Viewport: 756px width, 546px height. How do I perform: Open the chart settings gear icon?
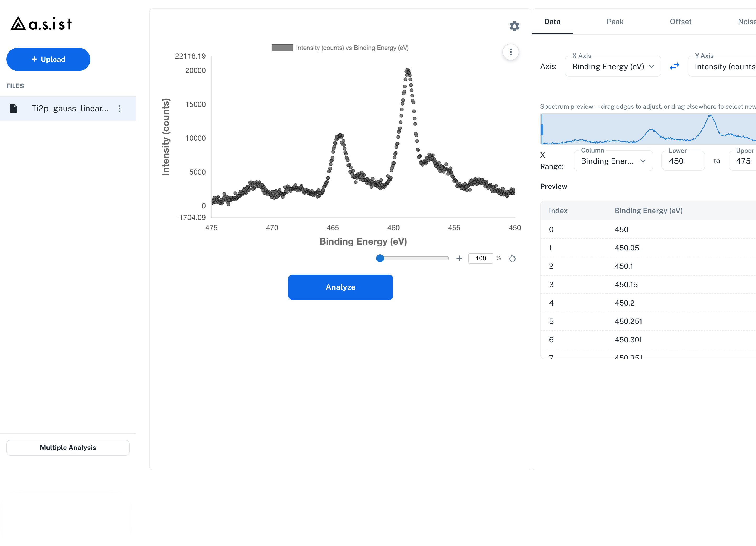pos(514,26)
